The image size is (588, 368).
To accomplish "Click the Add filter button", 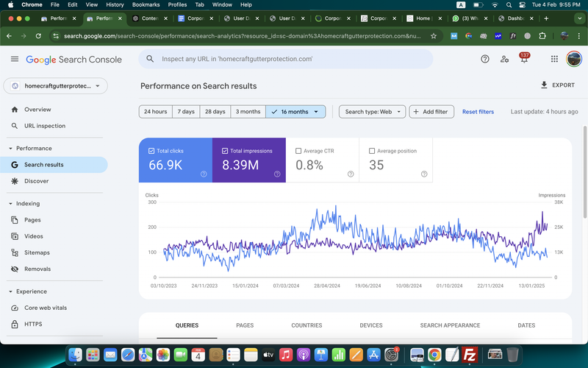I will tap(431, 112).
